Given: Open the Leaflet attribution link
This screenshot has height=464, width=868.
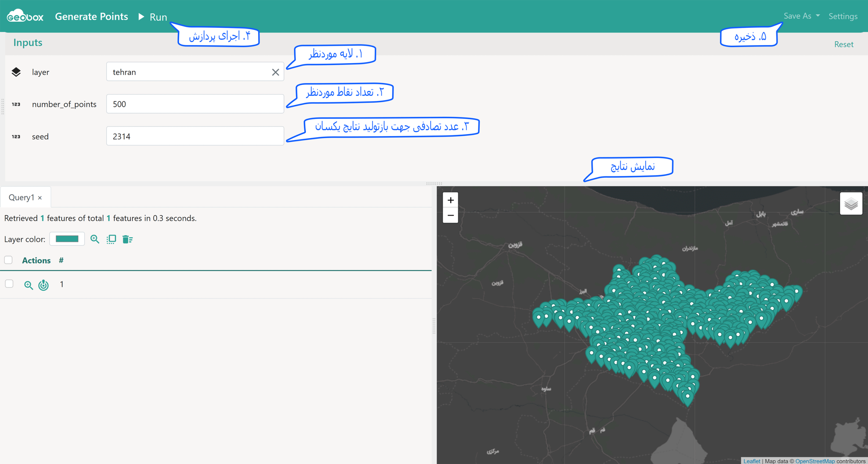Looking at the screenshot, I should 751,461.
